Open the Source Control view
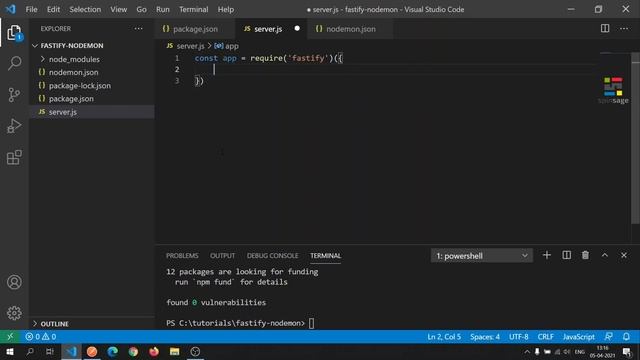640x360 pixels. point(14,95)
